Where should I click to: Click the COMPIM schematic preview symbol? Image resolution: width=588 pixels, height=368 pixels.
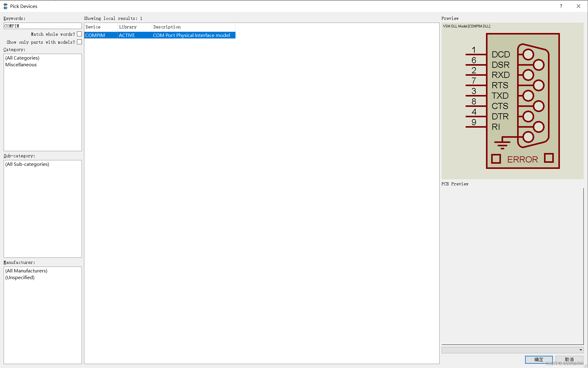pos(513,101)
